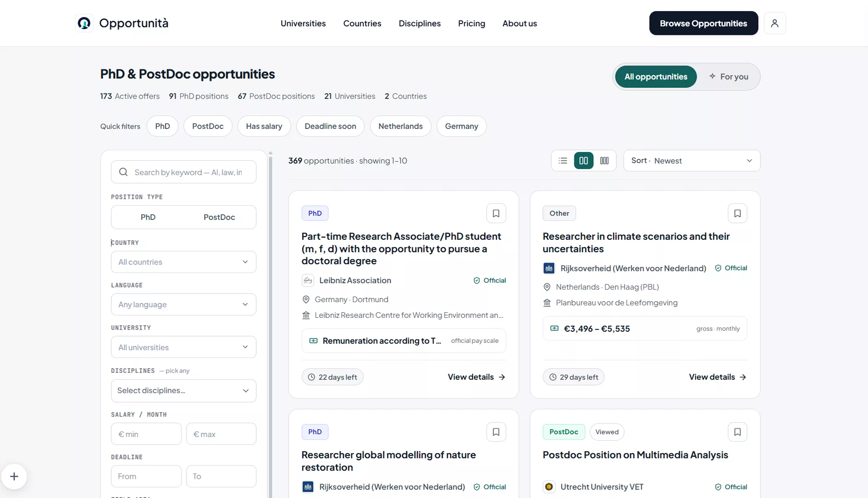The image size is (868, 498).
Task: Click the Other tag on climate card
Action: point(559,213)
